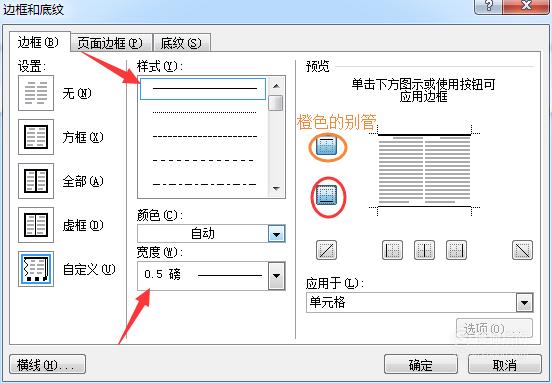Click the style list scrollbar thumb
This screenshot has width=552, height=384.
pyautogui.click(x=276, y=103)
